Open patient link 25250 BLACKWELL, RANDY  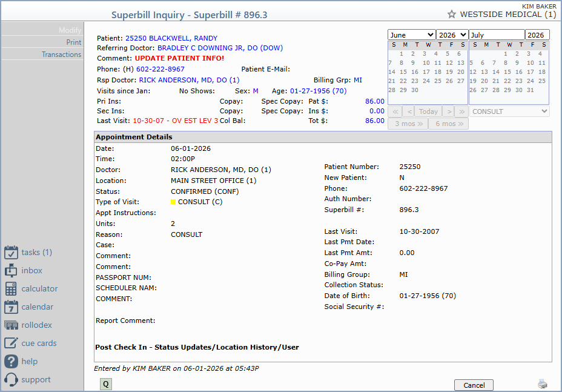[x=171, y=38]
